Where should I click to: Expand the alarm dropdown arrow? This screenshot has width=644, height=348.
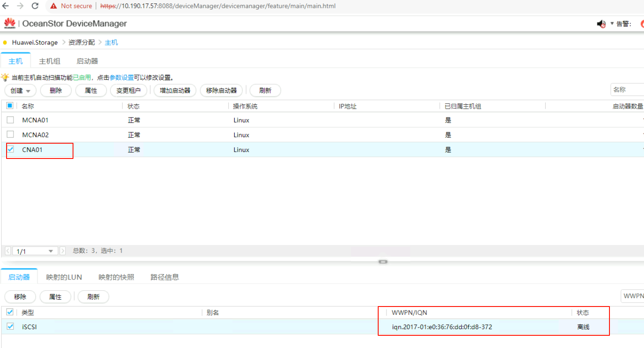612,24
